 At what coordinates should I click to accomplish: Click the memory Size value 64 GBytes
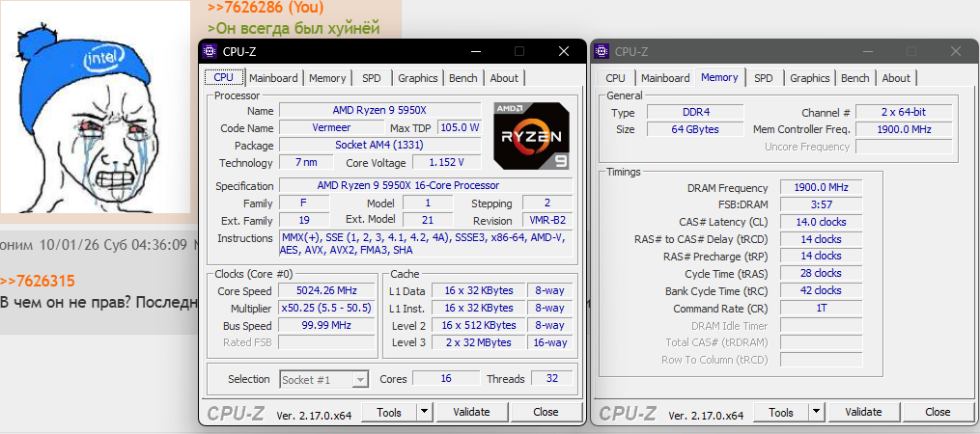click(695, 130)
